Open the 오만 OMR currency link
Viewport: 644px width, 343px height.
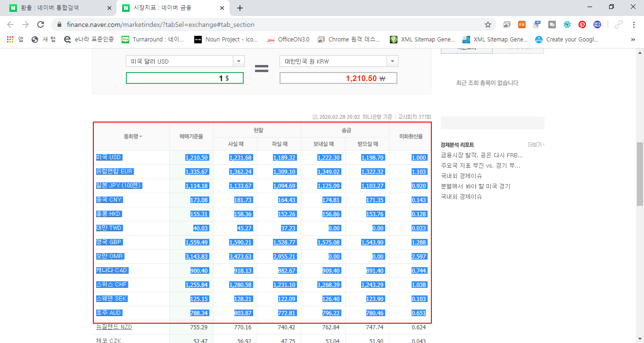point(110,256)
